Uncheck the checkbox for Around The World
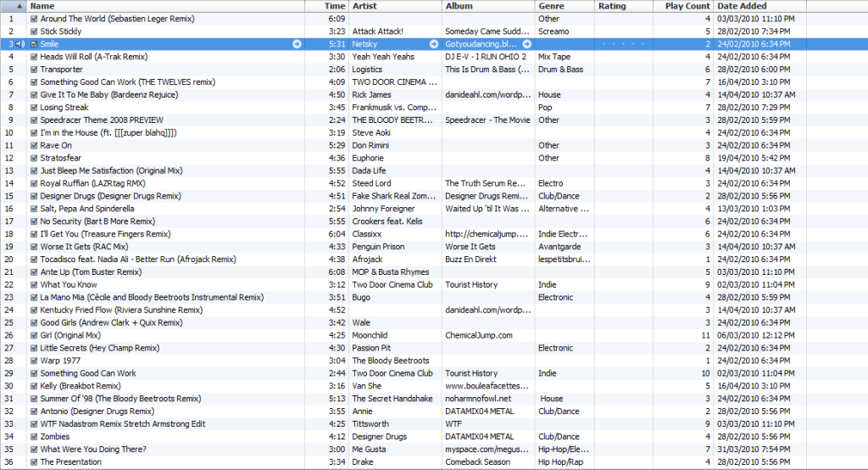Screen dimensions: 868x470 (34, 19)
